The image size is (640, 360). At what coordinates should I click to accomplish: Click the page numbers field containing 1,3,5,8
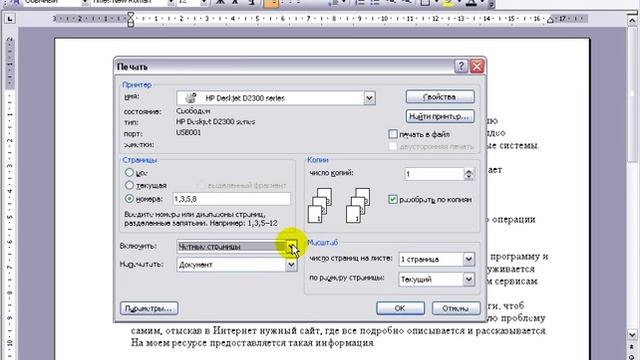pos(232,199)
